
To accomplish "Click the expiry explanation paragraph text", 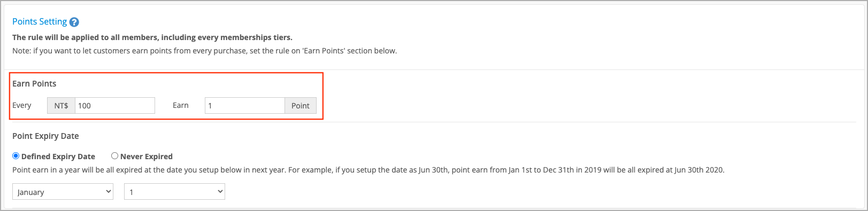I will (x=368, y=170).
